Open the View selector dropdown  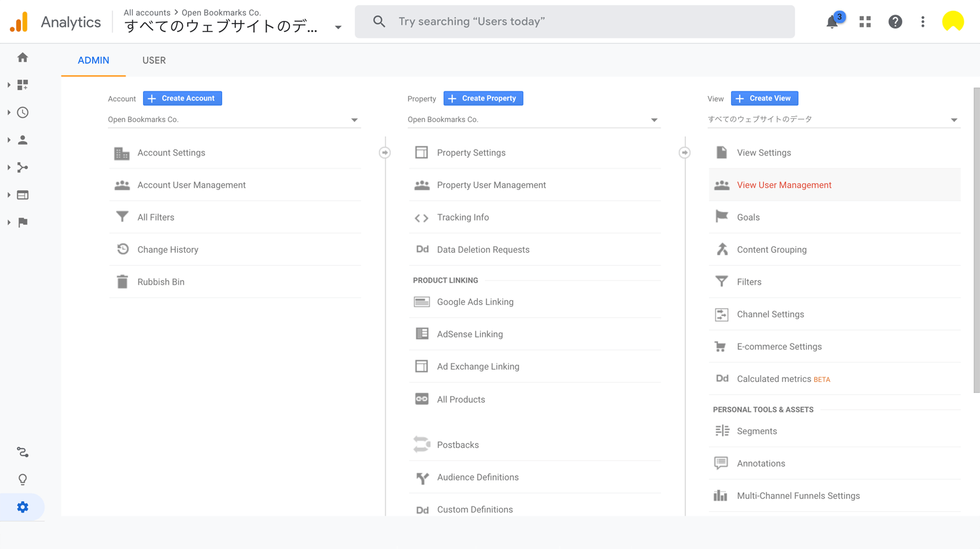coord(834,119)
